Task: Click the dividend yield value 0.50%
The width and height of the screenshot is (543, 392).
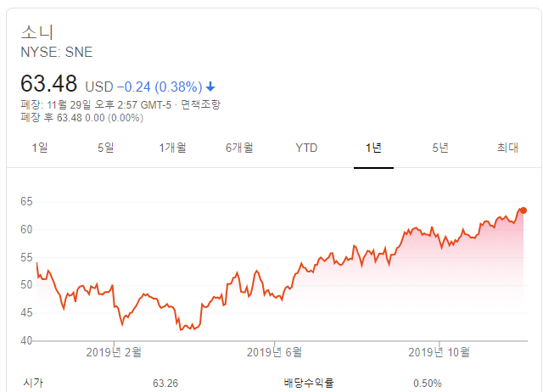Action: (x=428, y=384)
